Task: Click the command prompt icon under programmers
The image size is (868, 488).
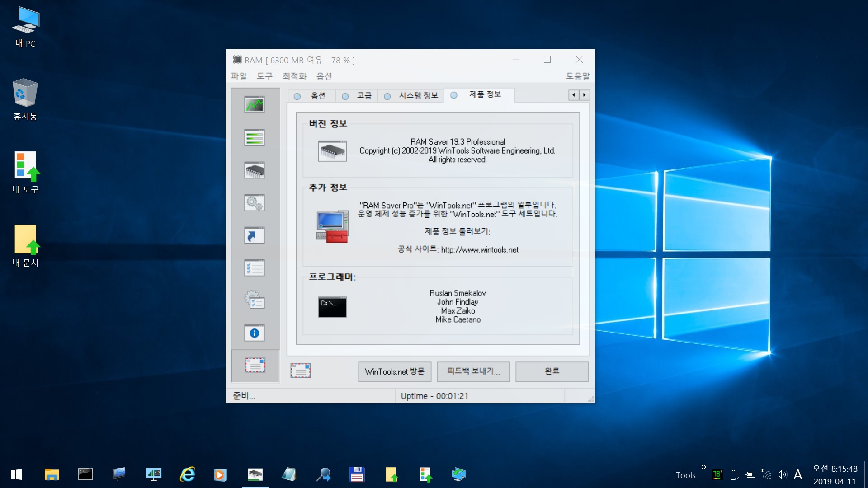Action: pyautogui.click(x=332, y=307)
